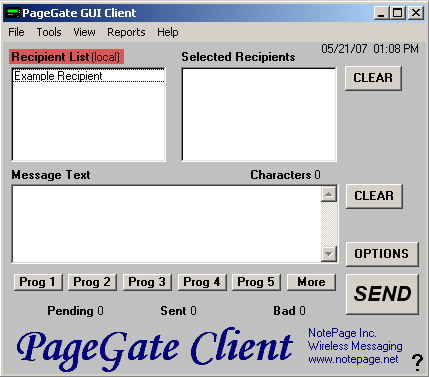Clear the selected recipients list
Image resolution: width=429 pixels, height=377 pixels.
pyautogui.click(x=373, y=78)
